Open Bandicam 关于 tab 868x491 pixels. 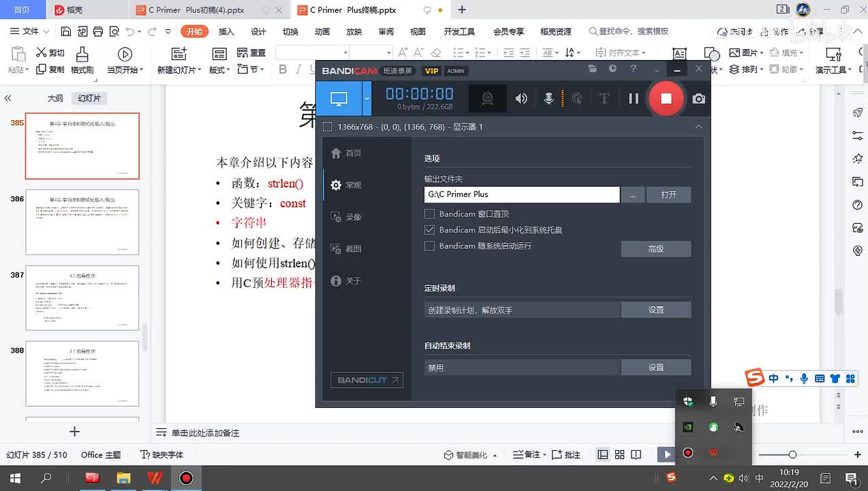pos(345,281)
